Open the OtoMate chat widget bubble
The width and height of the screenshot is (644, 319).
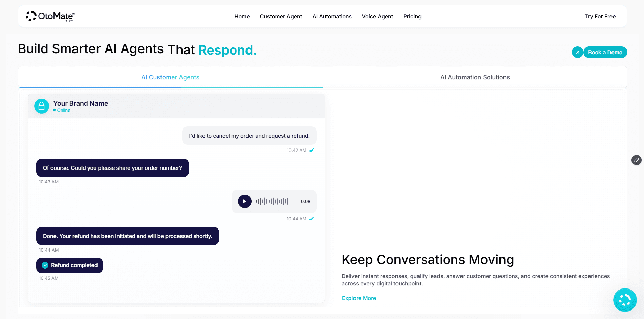pos(625,300)
